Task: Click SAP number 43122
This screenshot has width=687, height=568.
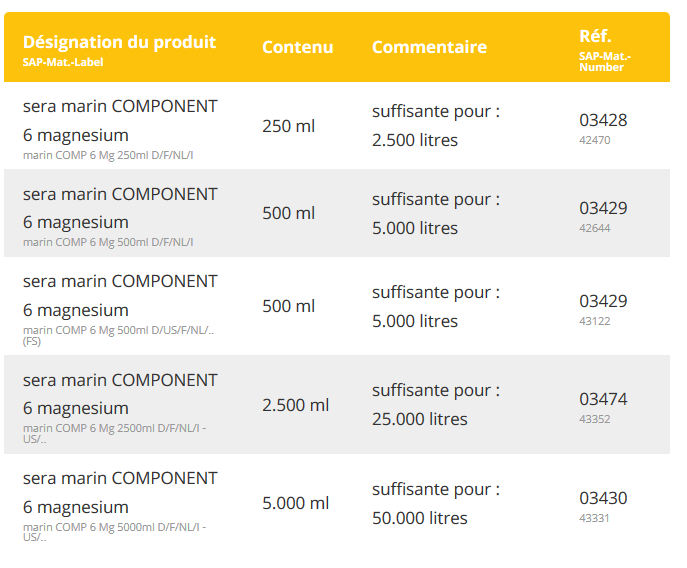Action: [595, 321]
